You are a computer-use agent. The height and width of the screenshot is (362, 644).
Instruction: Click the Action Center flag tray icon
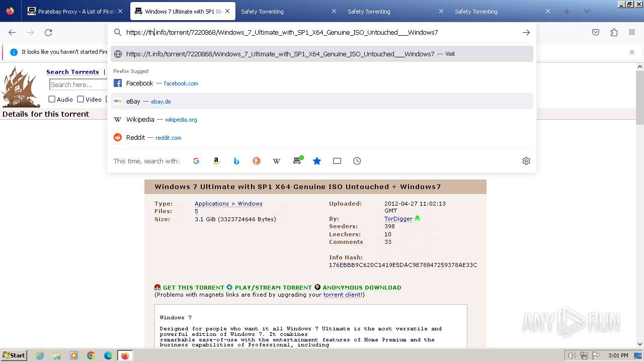coord(597,355)
